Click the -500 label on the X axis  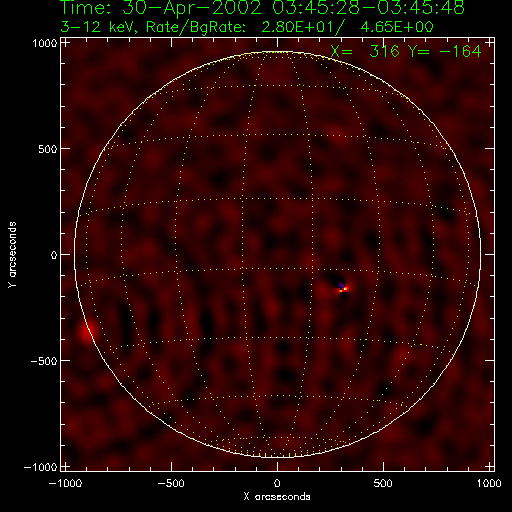coord(170,483)
